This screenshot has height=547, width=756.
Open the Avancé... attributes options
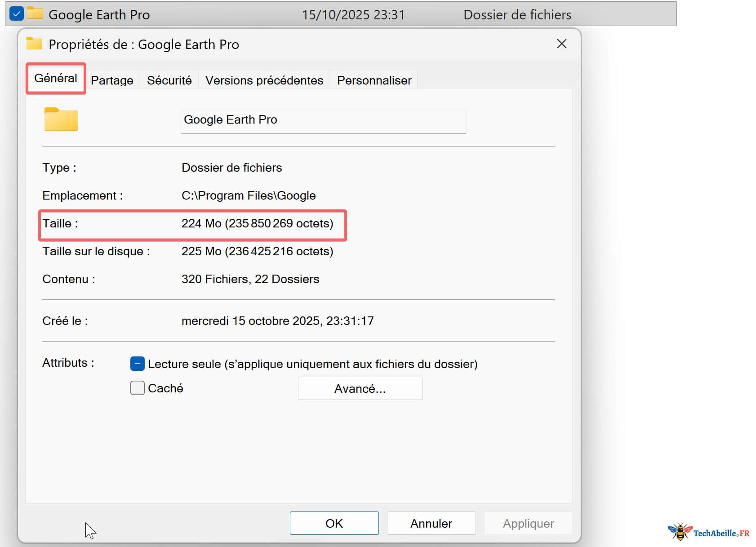pyautogui.click(x=360, y=388)
